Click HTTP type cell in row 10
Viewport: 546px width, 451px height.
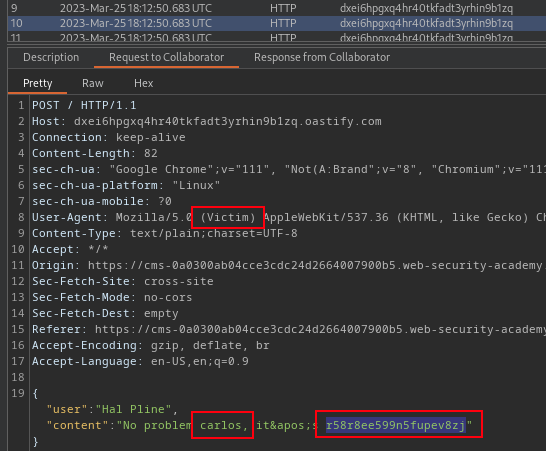pos(283,23)
